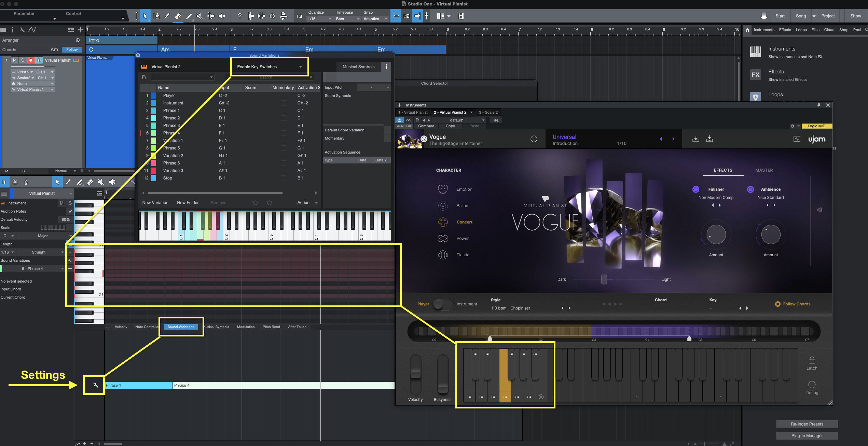Click the FX Effects icon in browser

tap(756, 75)
